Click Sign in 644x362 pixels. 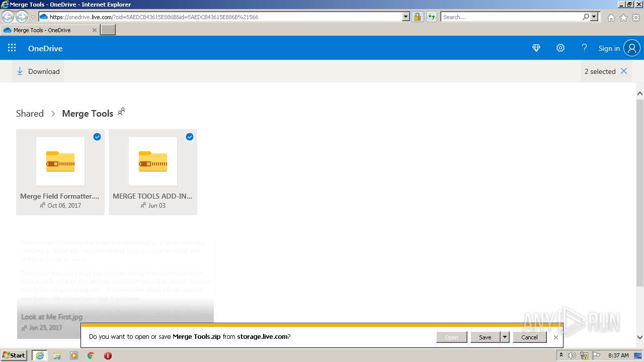pos(609,48)
